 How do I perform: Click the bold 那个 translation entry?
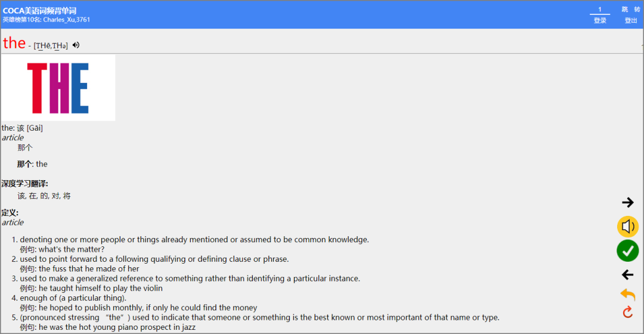point(24,164)
